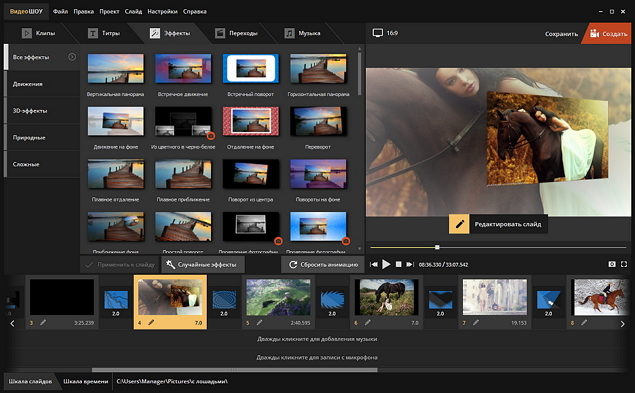635x393 pixels.
Task: Open the Проект menu
Action: [109, 11]
